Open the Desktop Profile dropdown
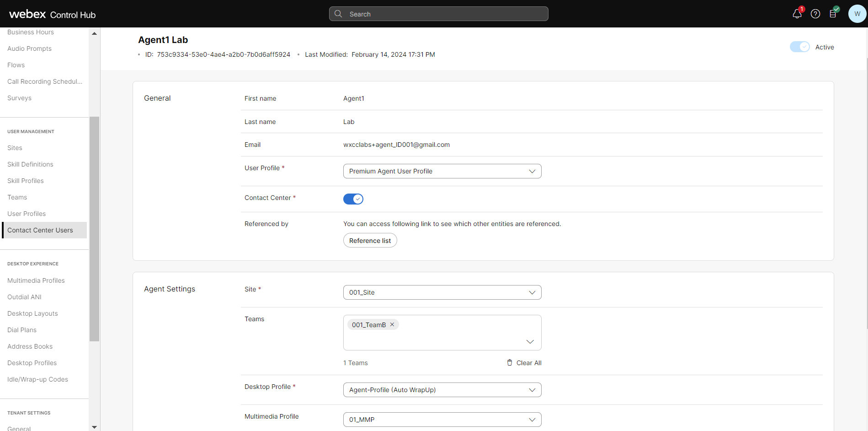868x431 pixels. point(442,390)
